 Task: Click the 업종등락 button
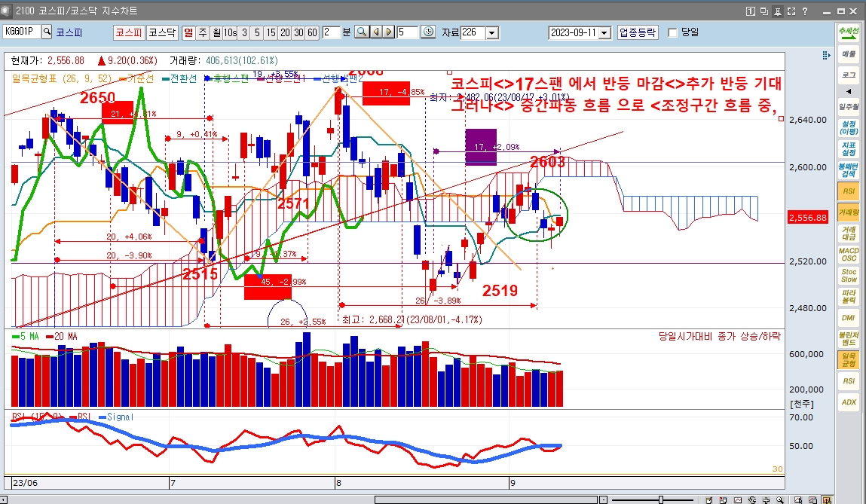click(638, 32)
